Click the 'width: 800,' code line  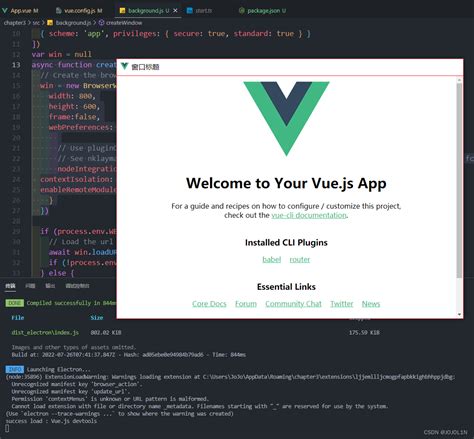pos(72,96)
